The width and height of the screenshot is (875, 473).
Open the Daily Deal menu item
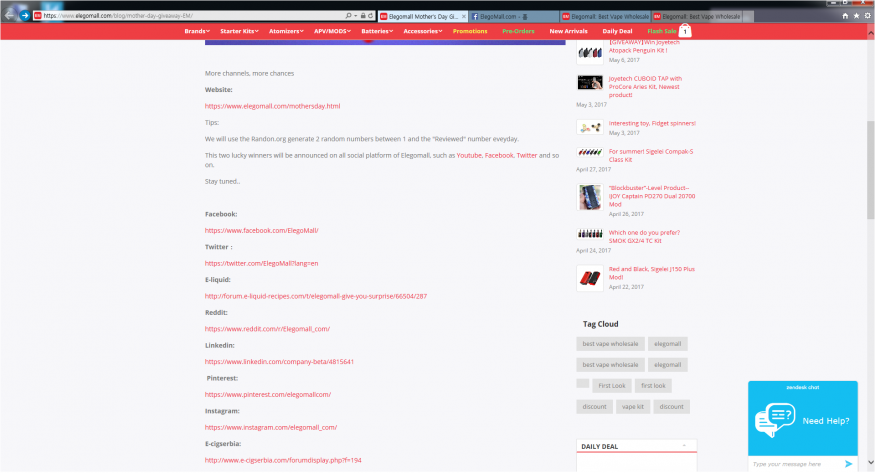click(x=617, y=31)
